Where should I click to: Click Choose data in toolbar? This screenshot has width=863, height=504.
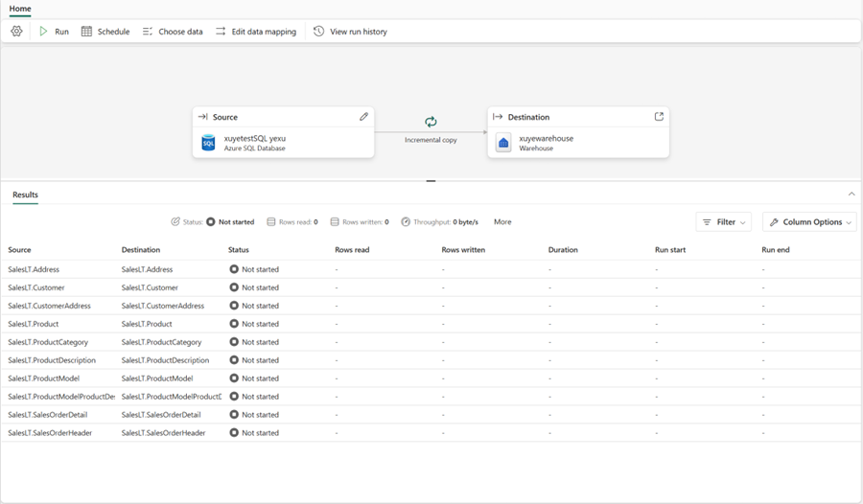coord(173,32)
